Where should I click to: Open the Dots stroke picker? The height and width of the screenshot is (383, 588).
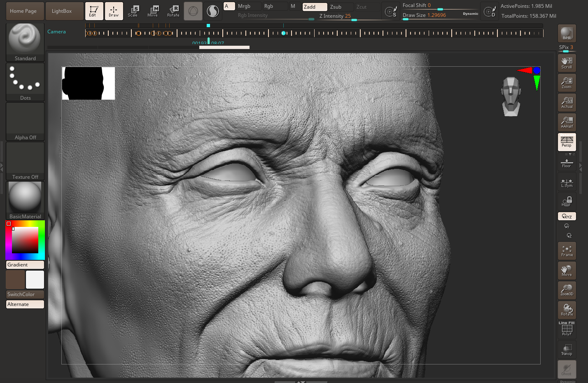click(x=25, y=82)
